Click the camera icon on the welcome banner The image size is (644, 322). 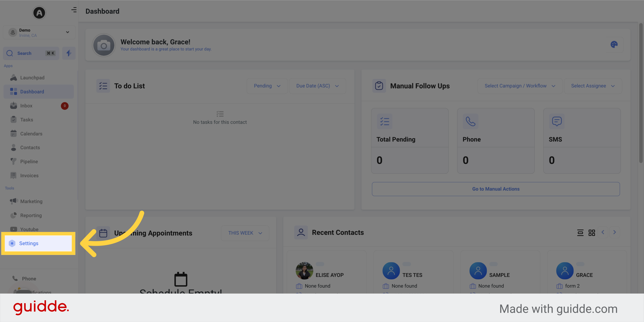click(x=104, y=45)
